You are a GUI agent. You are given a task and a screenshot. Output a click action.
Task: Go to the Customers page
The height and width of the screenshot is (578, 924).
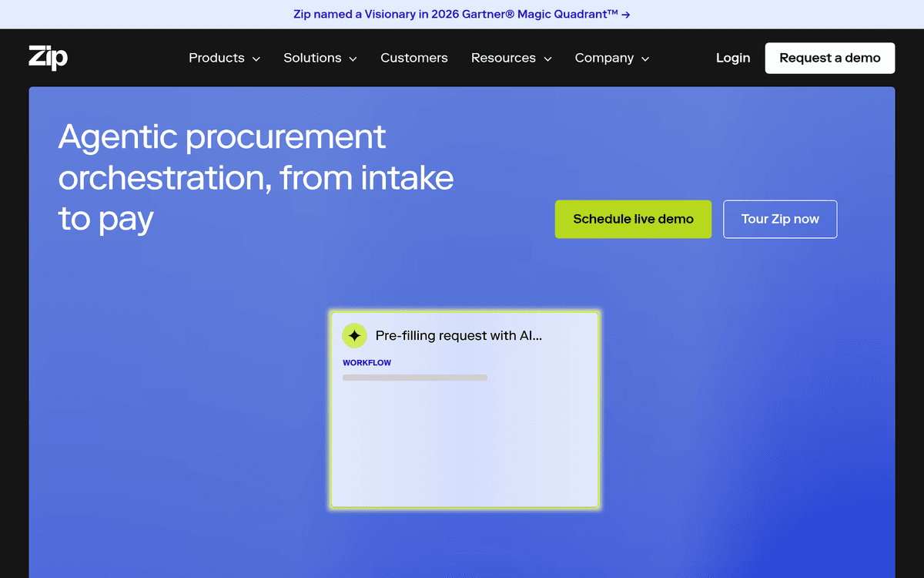coord(413,58)
